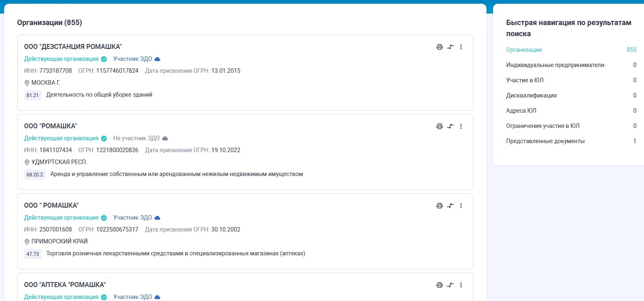Print the ООО "ДЕЗСТАНЦИЯ РОМАШКА" record
This screenshot has height=301, width=644.
tap(439, 47)
